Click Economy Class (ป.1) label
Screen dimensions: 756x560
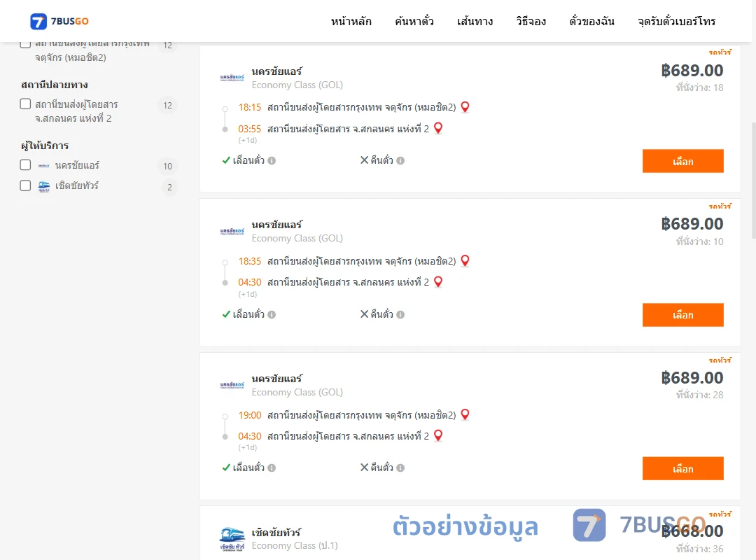(295, 545)
